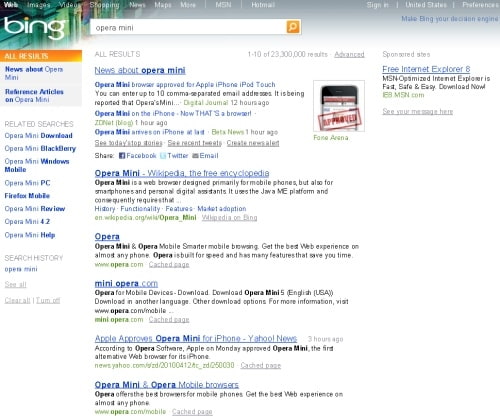Click Clear all search history
This screenshot has width=500, height=416.
click(17, 300)
